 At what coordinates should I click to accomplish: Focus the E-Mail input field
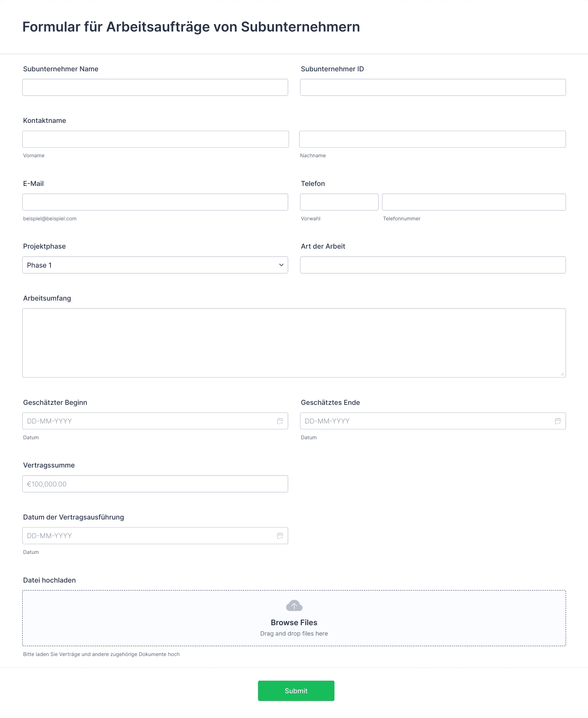pyautogui.click(x=155, y=202)
